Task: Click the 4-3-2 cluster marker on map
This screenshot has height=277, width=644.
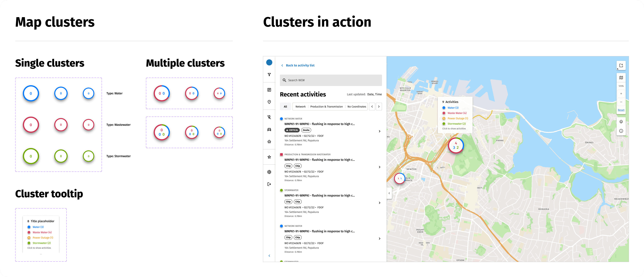Action: click(x=456, y=145)
